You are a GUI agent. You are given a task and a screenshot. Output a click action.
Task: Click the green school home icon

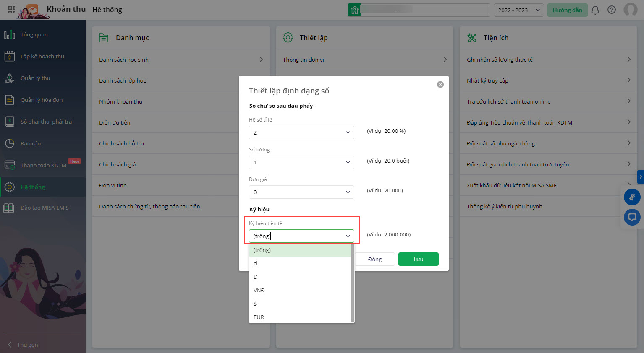tap(354, 10)
